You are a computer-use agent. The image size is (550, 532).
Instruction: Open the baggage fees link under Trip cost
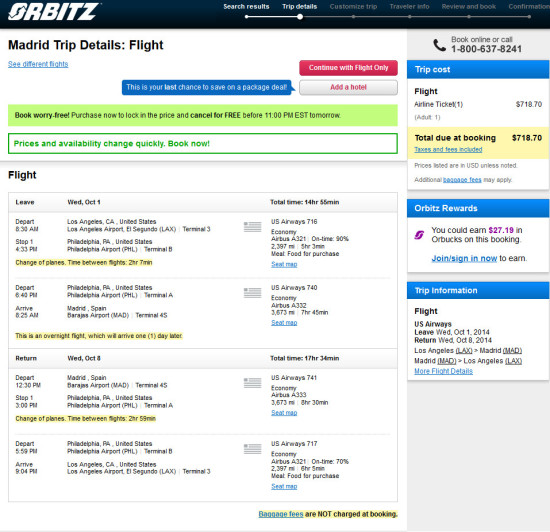(462, 180)
